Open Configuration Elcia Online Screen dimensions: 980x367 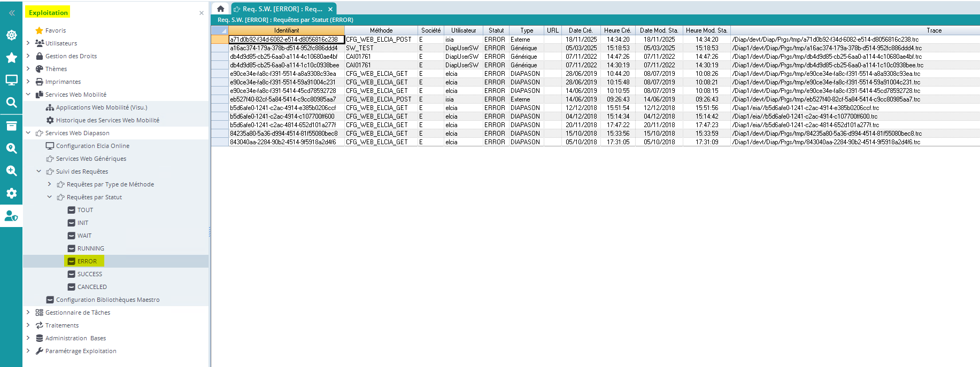coord(92,146)
